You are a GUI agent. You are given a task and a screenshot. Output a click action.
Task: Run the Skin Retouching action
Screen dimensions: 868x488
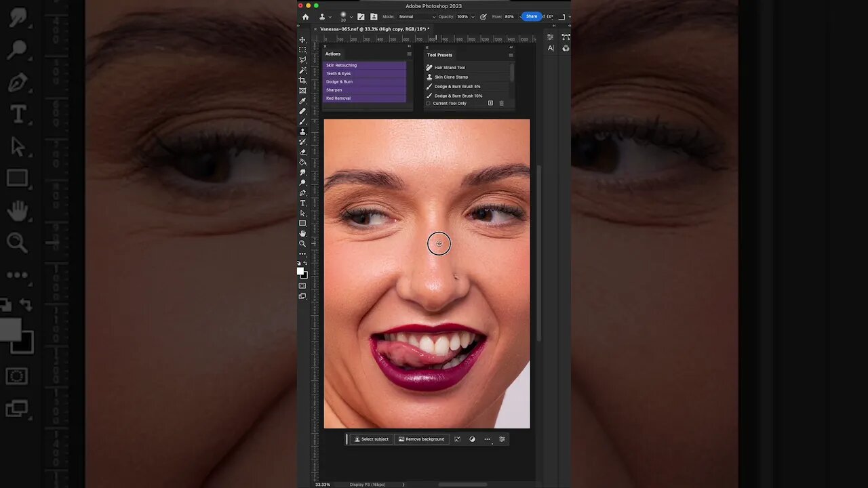pyautogui.click(x=365, y=65)
